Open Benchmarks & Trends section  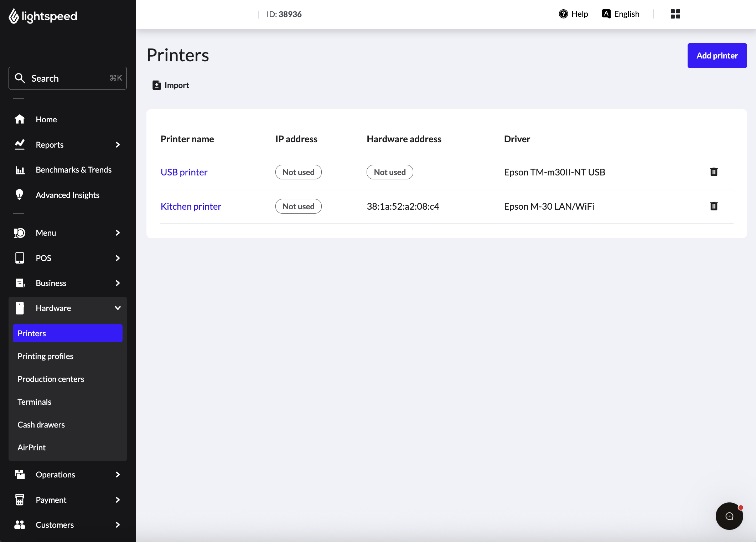click(73, 170)
